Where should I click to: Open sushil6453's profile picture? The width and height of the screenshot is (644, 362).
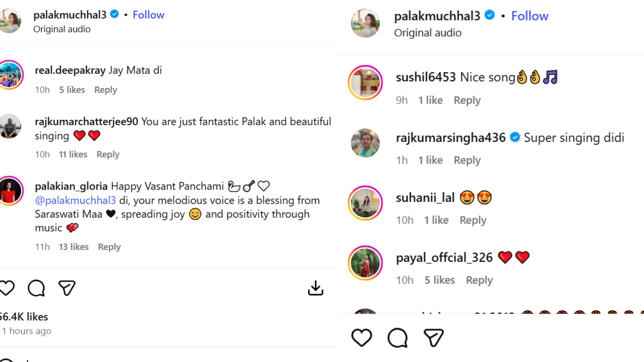tap(365, 82)
